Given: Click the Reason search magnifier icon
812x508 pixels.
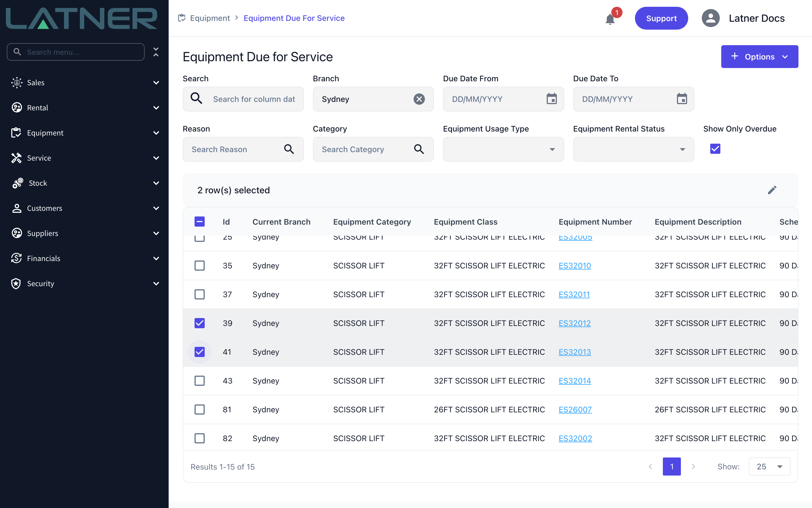Looking at the screenshot, I should coord(289,149).
